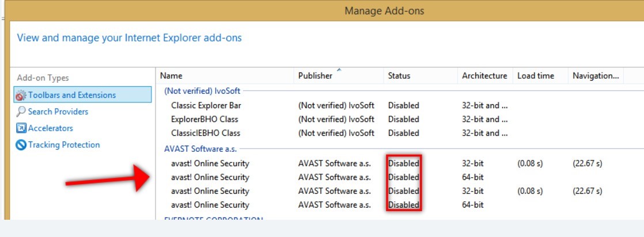Open the Search Providers add-on type

point(58,112)
